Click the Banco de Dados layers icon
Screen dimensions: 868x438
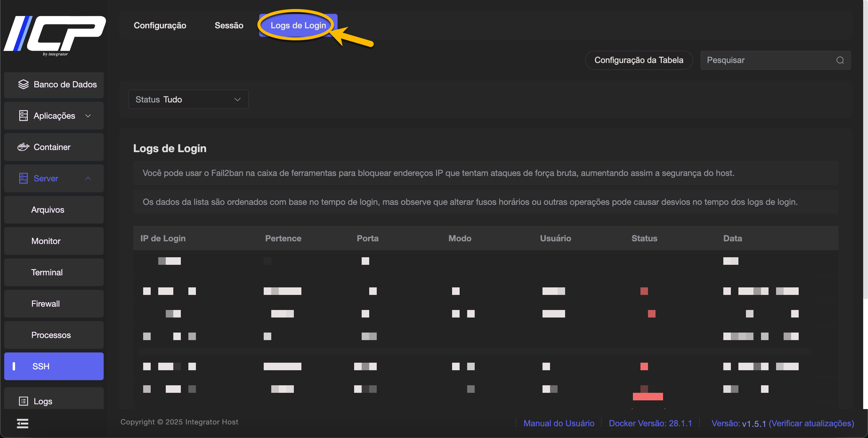click(23, 84)
